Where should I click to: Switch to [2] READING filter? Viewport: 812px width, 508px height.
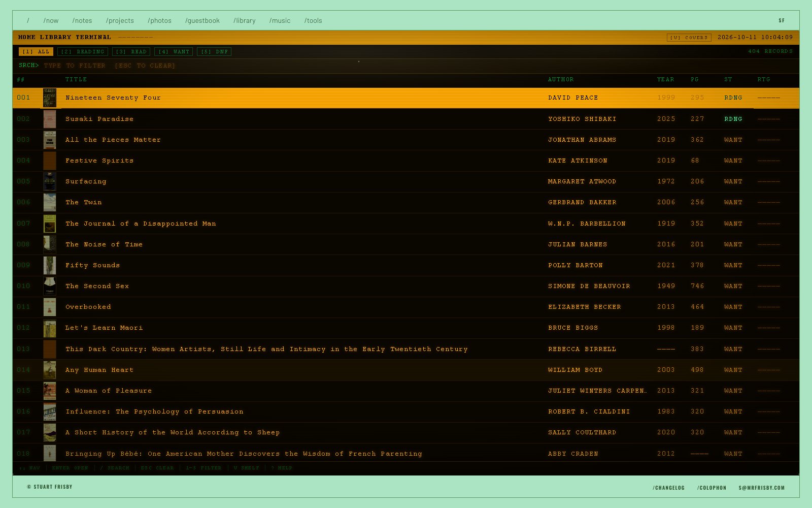(83, 52)
